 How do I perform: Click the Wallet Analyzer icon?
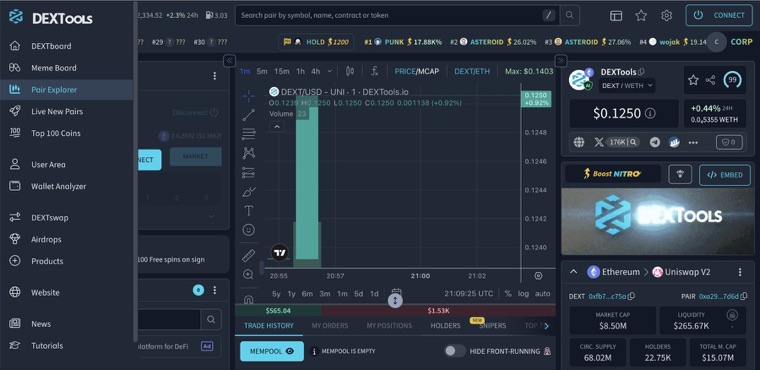[x=15, y=186]
